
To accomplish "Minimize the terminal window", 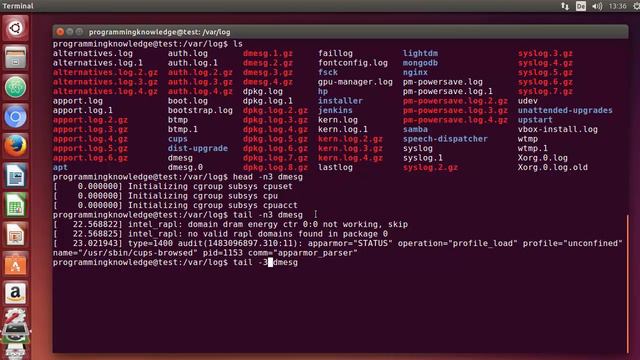I will pyautogui.click(x=70, y=32).
